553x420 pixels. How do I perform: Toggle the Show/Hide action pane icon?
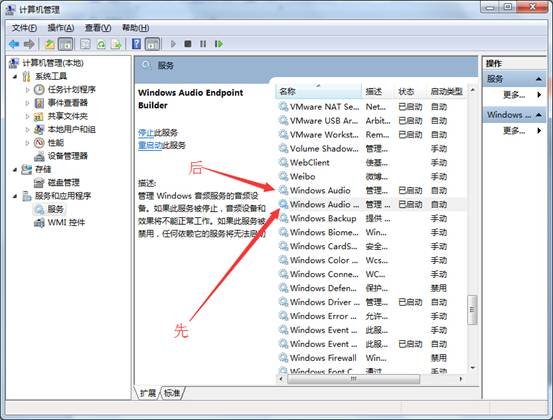click(x=152, y=44)
